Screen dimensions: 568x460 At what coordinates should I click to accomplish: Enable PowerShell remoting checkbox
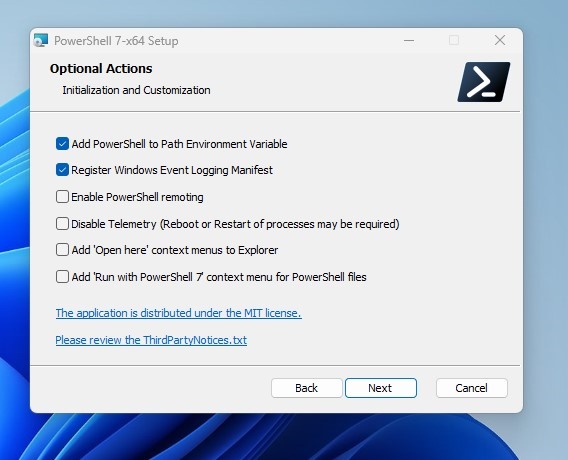pos(62,197)
